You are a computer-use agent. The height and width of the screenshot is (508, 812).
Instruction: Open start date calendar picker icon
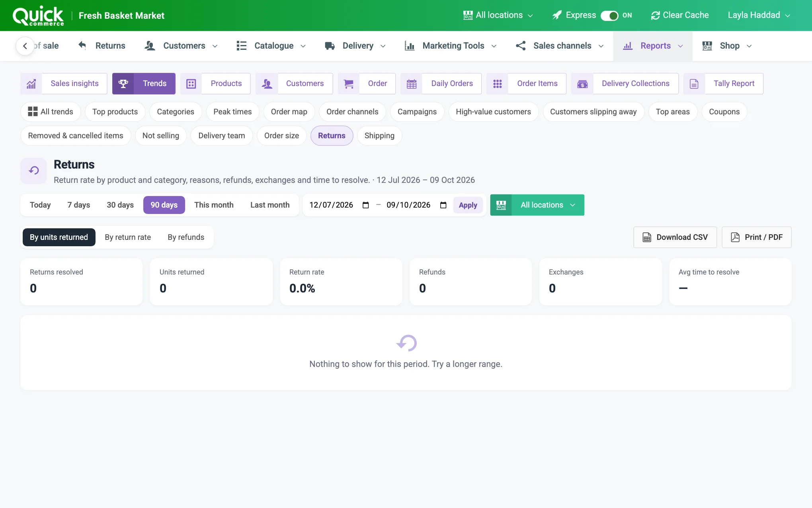point(366,205)
